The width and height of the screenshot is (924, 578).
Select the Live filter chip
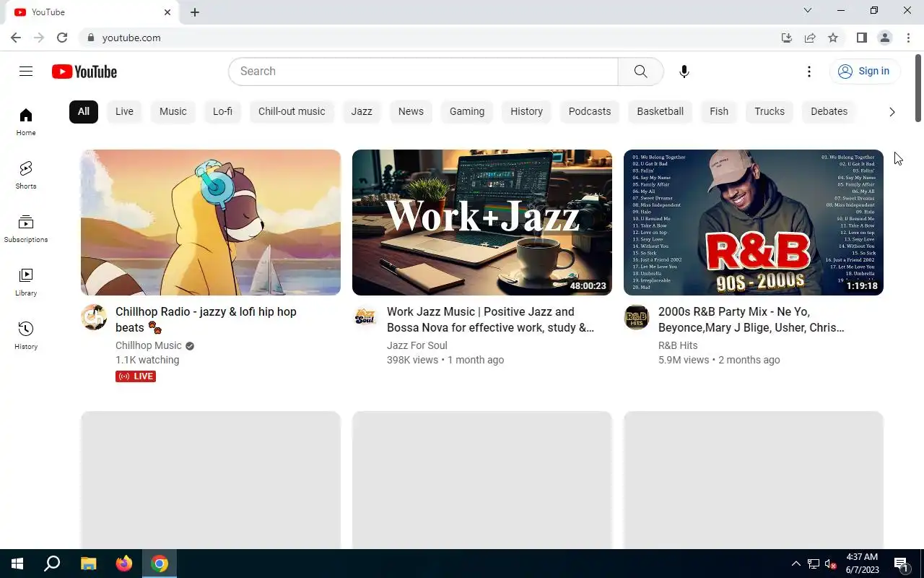pos(124,111)
